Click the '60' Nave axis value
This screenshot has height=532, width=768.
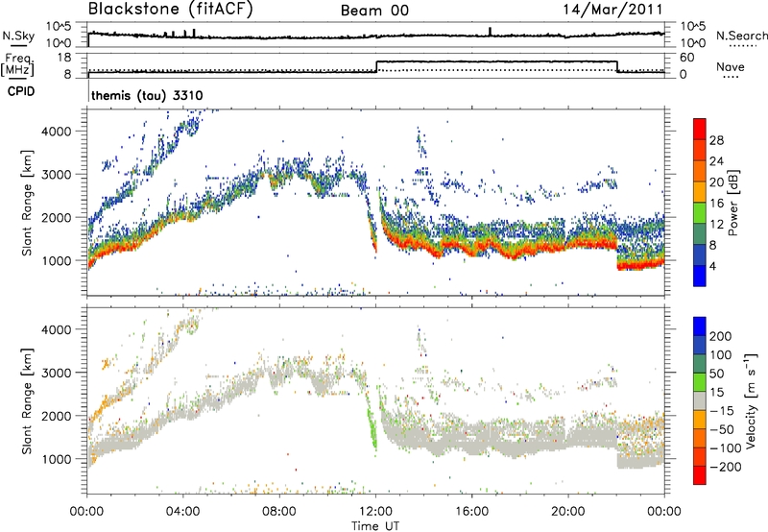click(x=686, y=58)
